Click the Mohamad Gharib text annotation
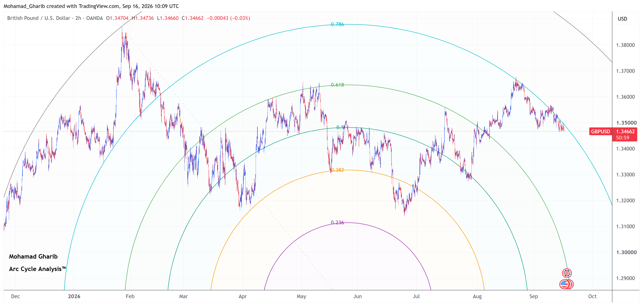 33,257
